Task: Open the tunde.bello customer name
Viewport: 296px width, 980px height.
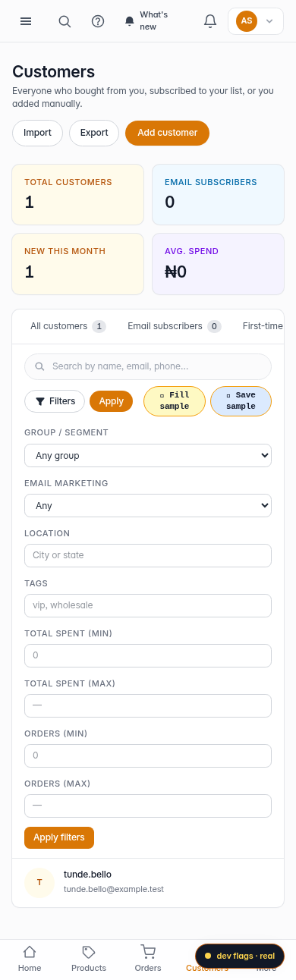Action: (87, 875)
